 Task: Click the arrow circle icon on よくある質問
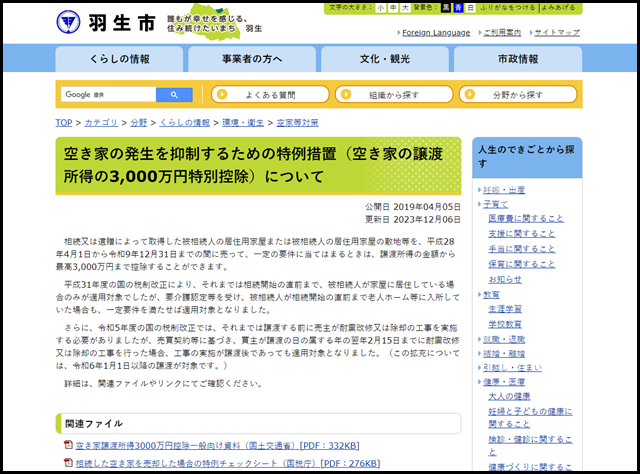click(x=222, y=94)
